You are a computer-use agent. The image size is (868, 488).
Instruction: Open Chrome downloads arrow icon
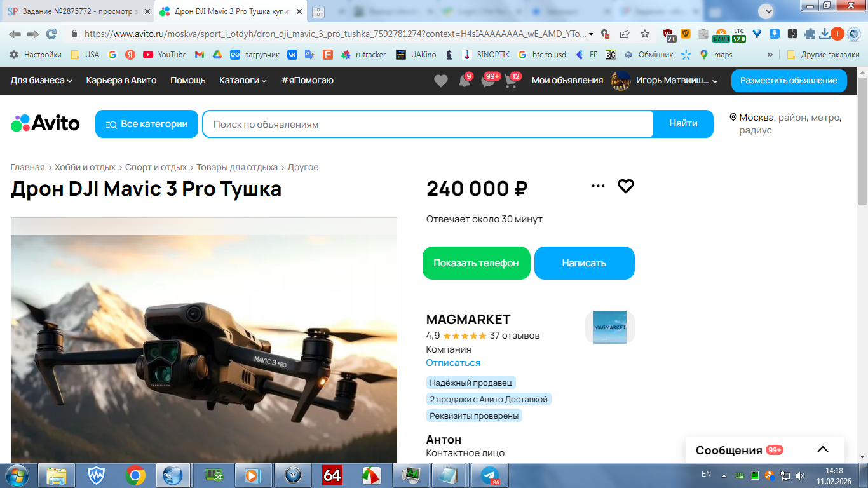[x=825, y=34]
